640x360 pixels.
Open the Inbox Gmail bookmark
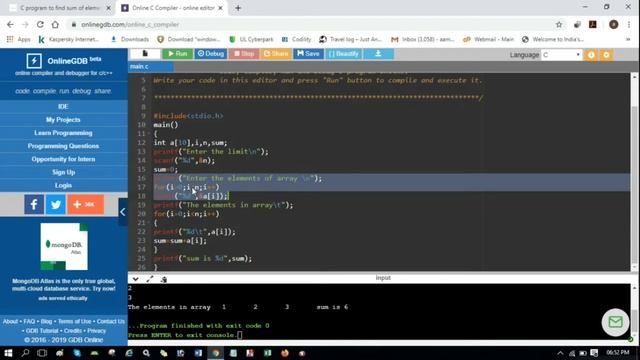422,39
